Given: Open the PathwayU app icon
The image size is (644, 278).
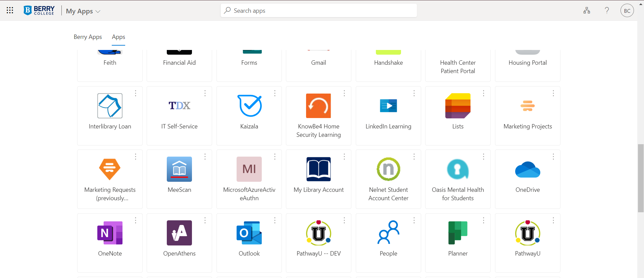Looking at the screenshot, I should point(528,233).
